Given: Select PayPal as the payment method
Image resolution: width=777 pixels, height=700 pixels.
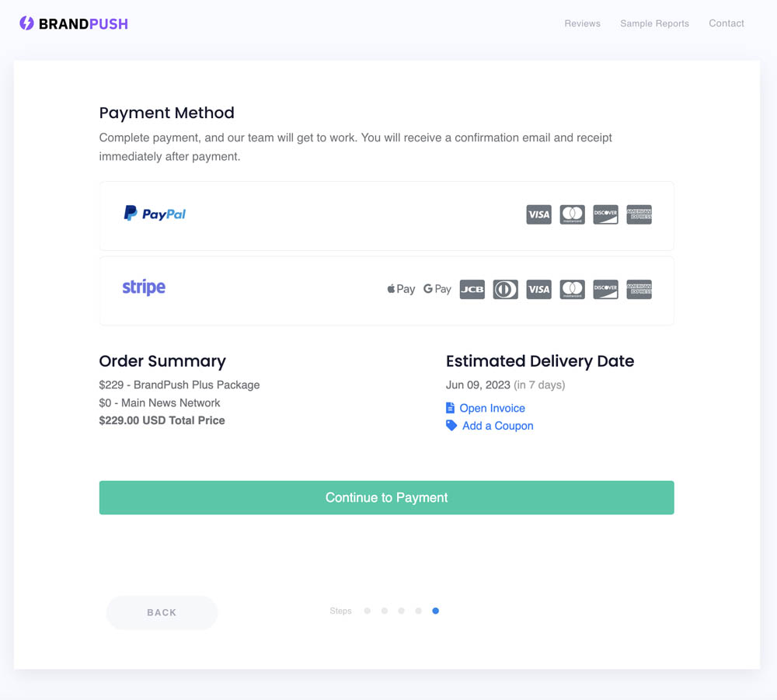Looking at the screenshot, I should tap(386, 214).
